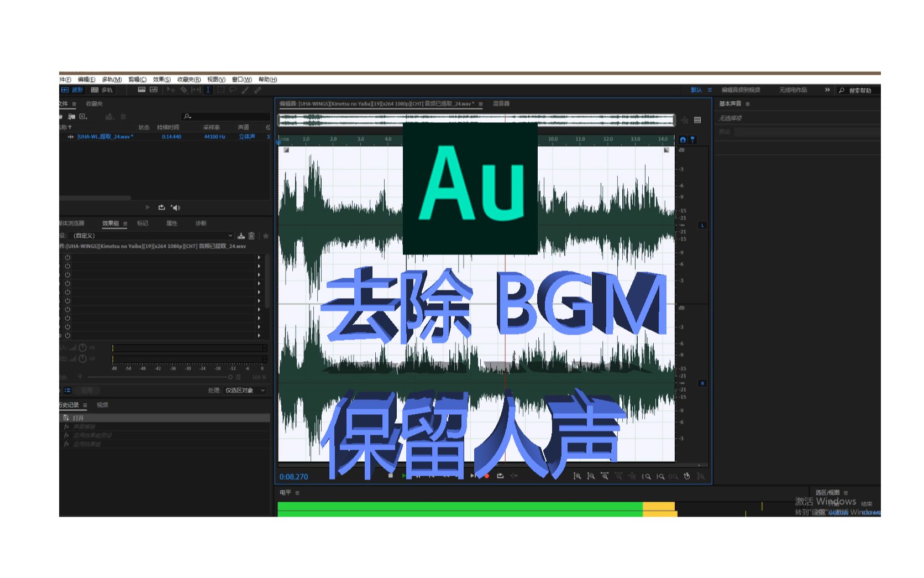Select the Paintbrush Selection tool
This screenshot has width=924, height=578.
point(245,90)
